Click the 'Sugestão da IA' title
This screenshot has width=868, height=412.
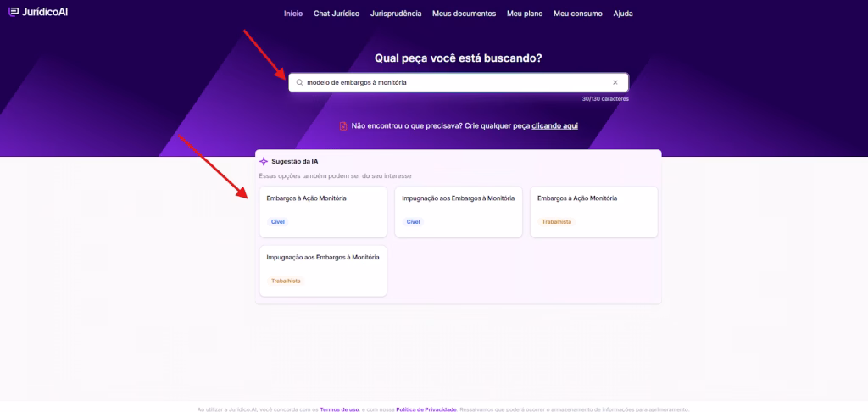click(294, 162)
